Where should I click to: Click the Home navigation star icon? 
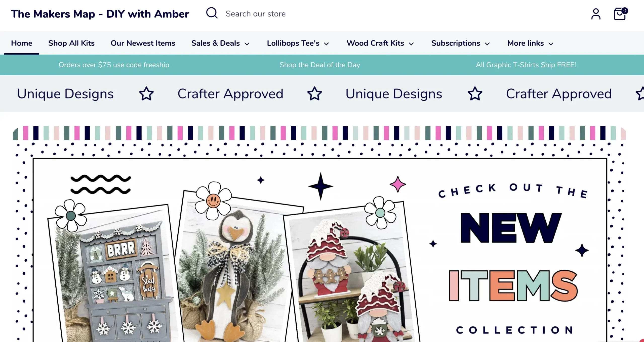[x=146, y=93]
